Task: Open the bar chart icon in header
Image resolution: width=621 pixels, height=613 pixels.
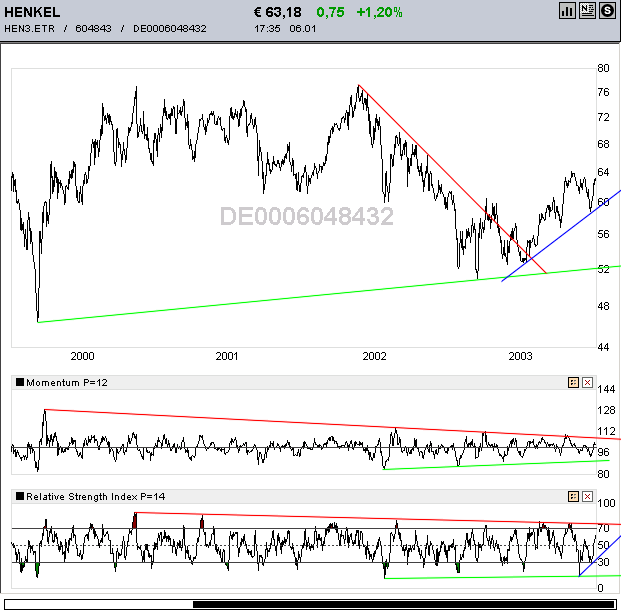Action: point(567,11)
